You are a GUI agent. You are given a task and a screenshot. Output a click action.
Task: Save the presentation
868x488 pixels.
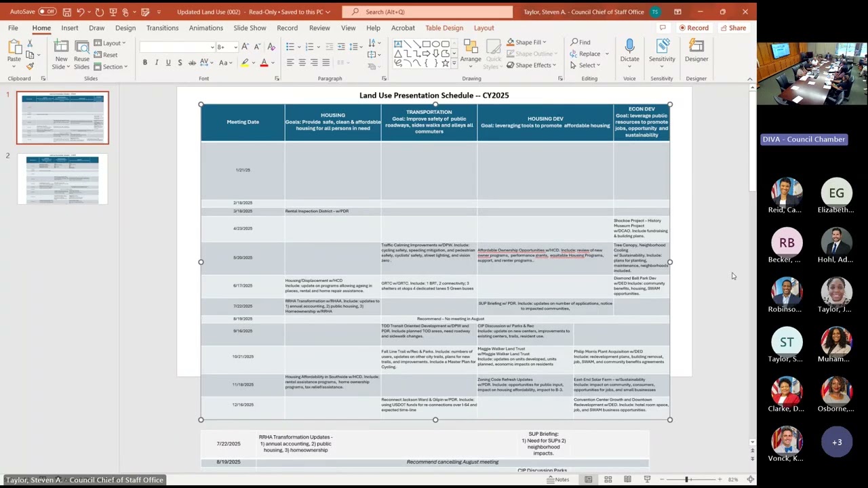66,12
